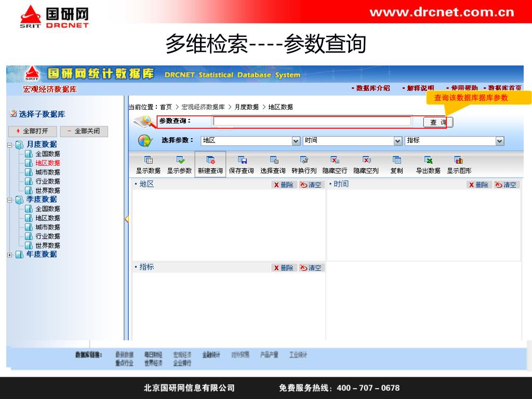This screenshot has width=532, height=399.
Task: Click the 国研网 DRCNET logo at top-left
Action: point(54,16)
